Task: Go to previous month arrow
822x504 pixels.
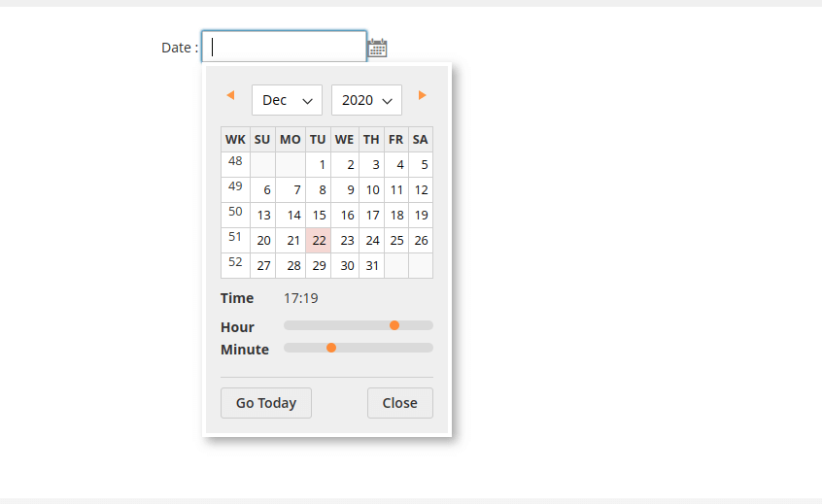Action: click(230, 95)
